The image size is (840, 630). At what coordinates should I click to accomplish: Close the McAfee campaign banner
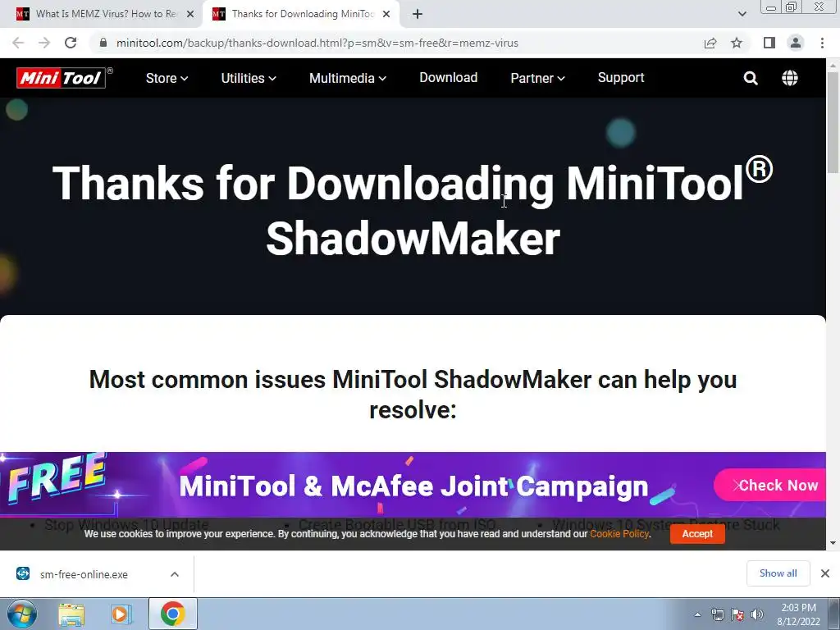[737, 486]
